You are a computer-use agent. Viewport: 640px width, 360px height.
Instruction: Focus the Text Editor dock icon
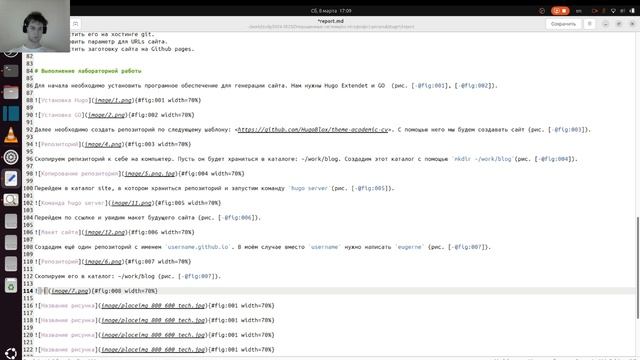(11, 178)
